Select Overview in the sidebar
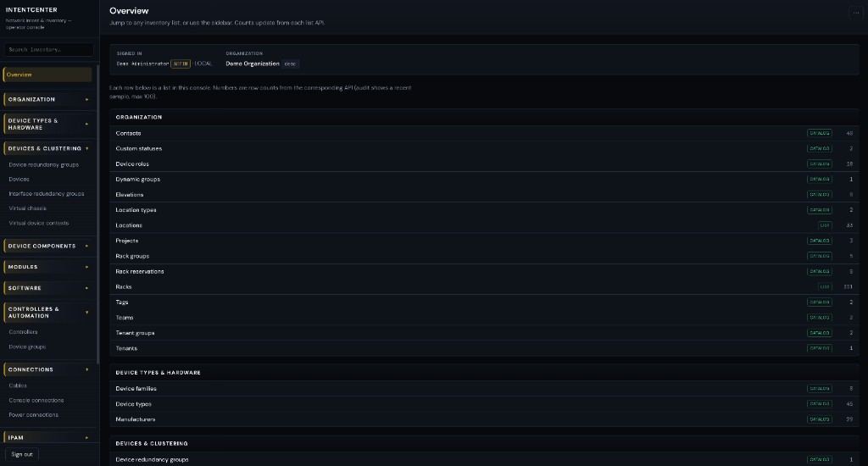 click(47, 75)
